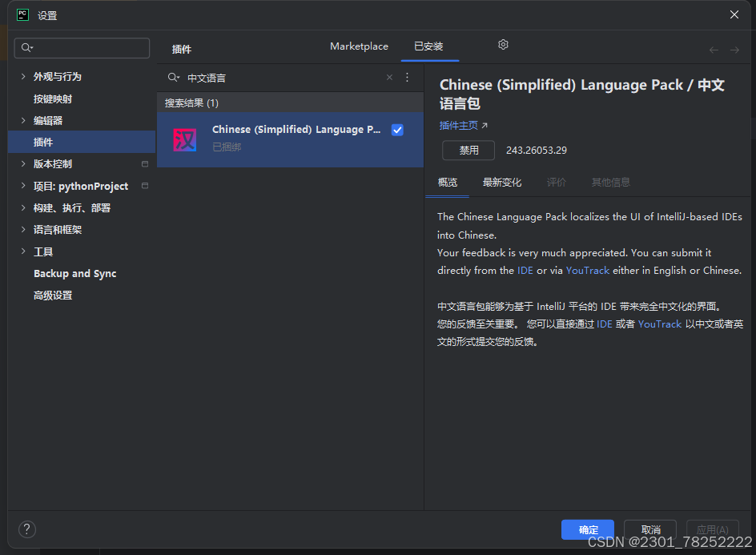Close the settings dialog
756x555 pixels.
(x=734, y=15)
